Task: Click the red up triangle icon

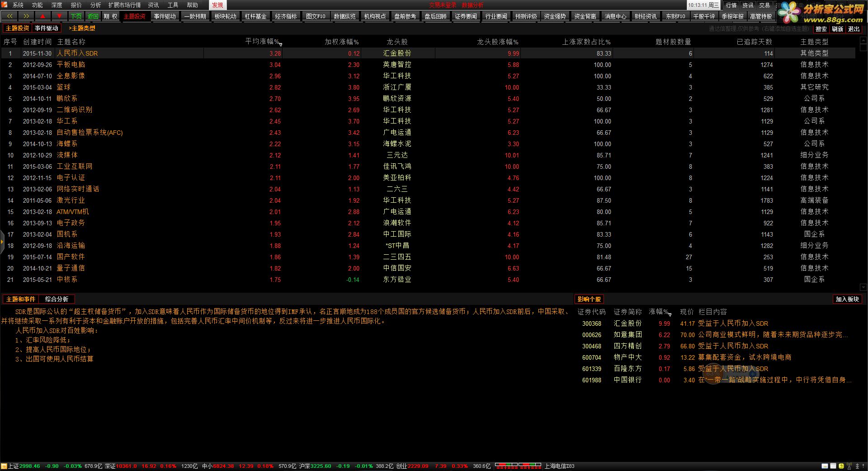Action: click(x=43, y=16)
